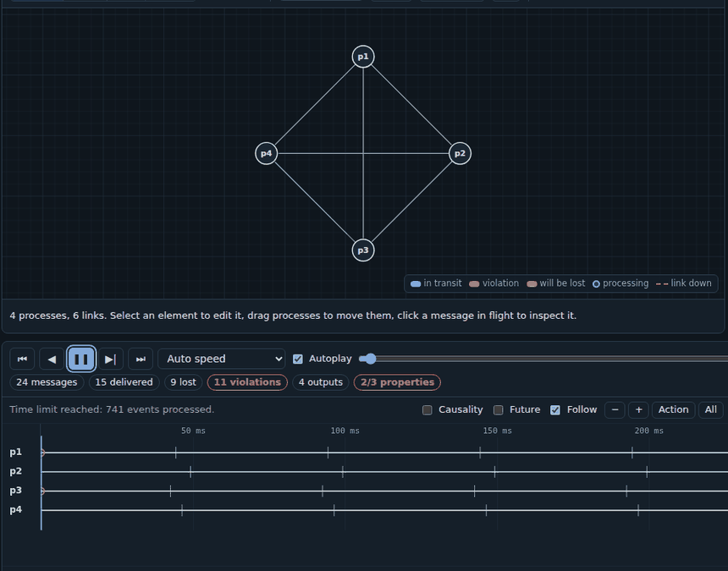Select process node p2
This screenshot has width=728, height=571.
[x=461, y=153]
